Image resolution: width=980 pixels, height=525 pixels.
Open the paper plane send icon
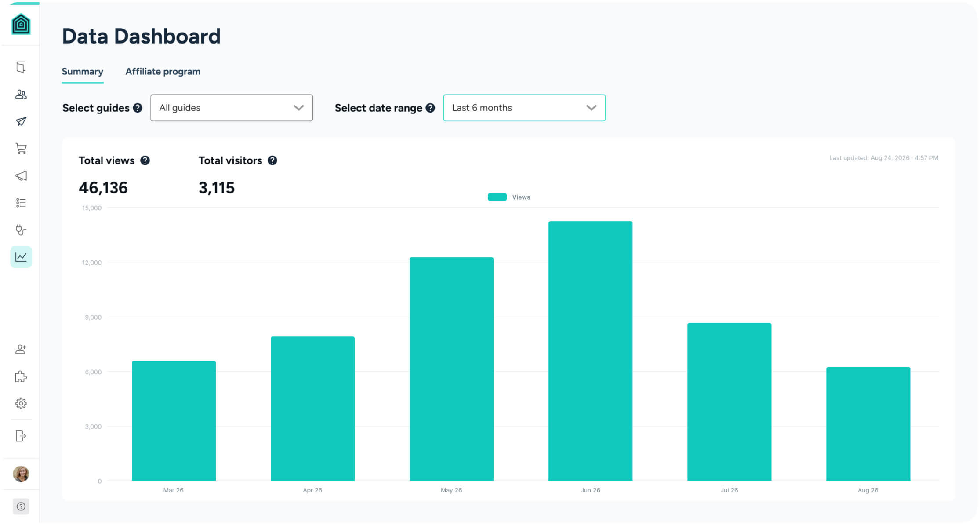pos(21,121)
